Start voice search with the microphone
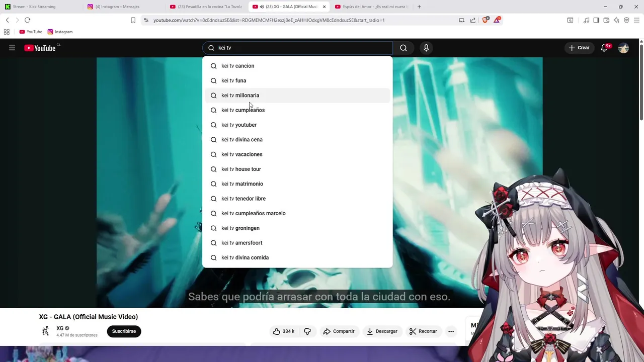Image resolution: width=644 pixels, height=362 pixels. click(426, 48)
